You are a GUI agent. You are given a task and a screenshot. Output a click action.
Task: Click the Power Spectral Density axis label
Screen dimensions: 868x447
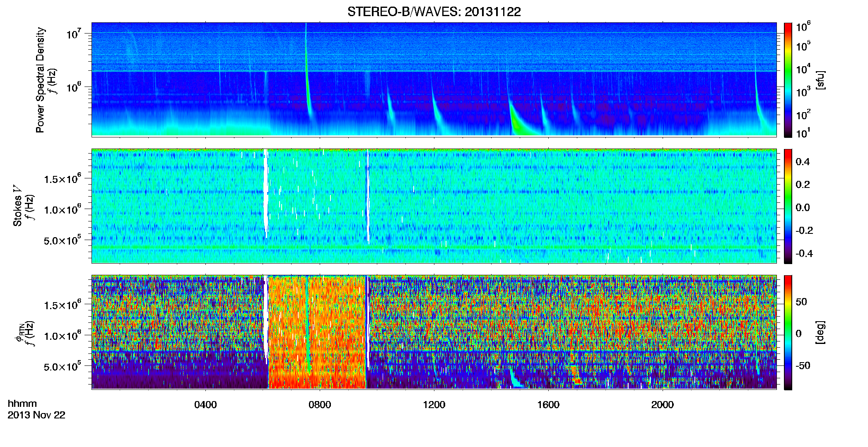click(40, 80)
